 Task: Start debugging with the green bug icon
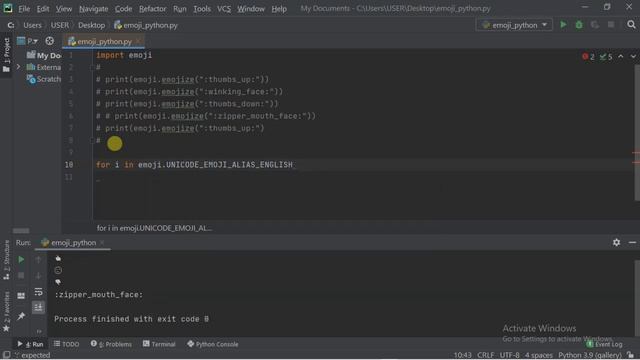tap(579, 25)
